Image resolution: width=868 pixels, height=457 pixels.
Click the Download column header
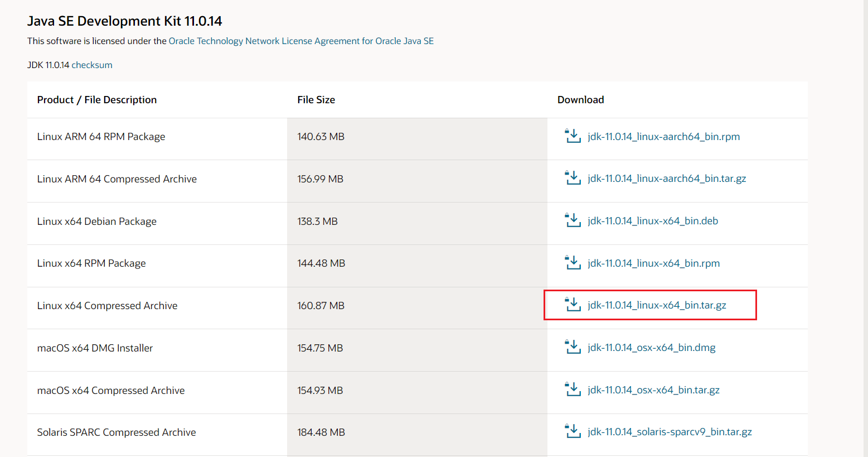tap(580, 100)
